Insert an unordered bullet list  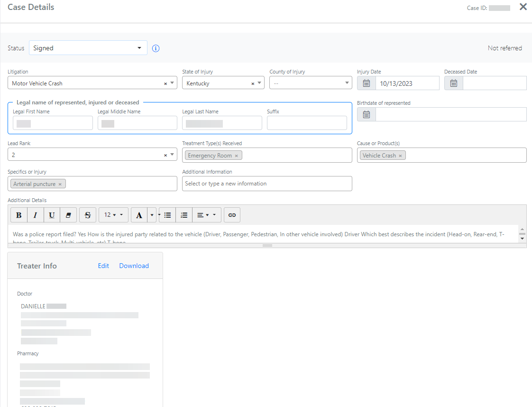pyautogui.click(x=167, y=215)
